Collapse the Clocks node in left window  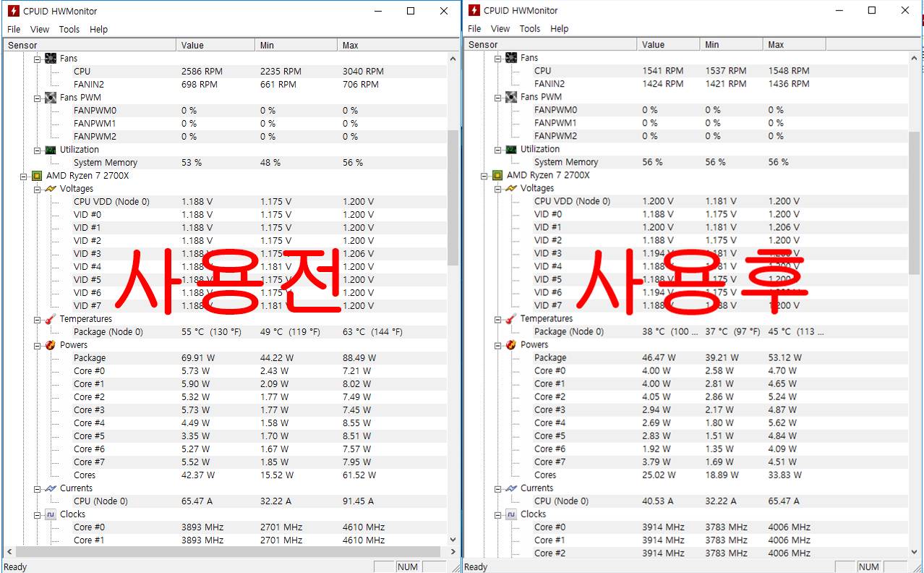click(x=38, y=514)
